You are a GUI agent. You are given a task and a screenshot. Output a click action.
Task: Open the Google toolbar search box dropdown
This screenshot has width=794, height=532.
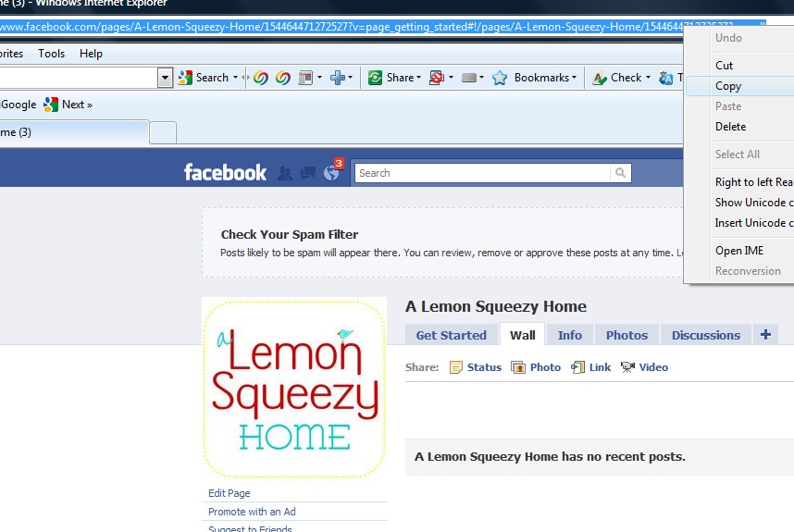coord(165,78)
